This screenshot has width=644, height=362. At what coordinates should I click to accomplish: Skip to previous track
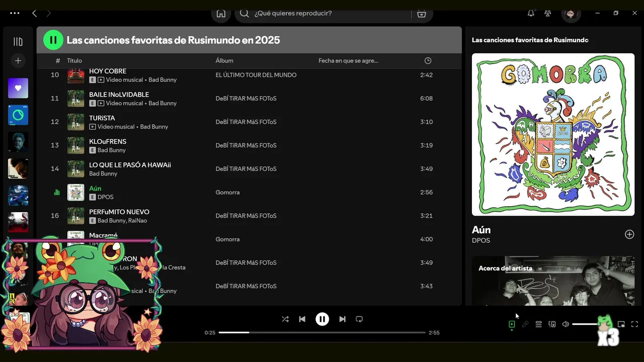302,319
